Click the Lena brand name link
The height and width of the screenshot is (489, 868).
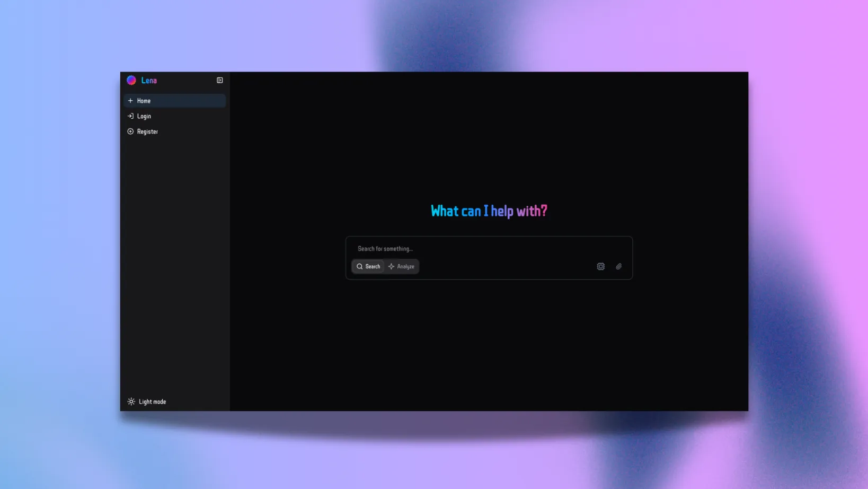(149, 80)
